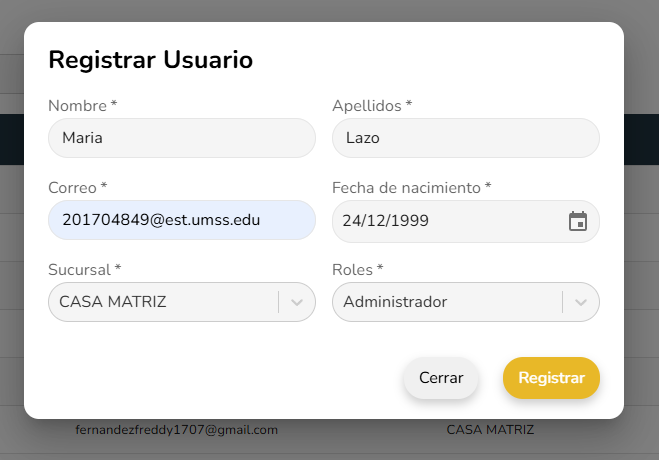Click the Correo field label
The image size is (659, 460).
[77, 188]
